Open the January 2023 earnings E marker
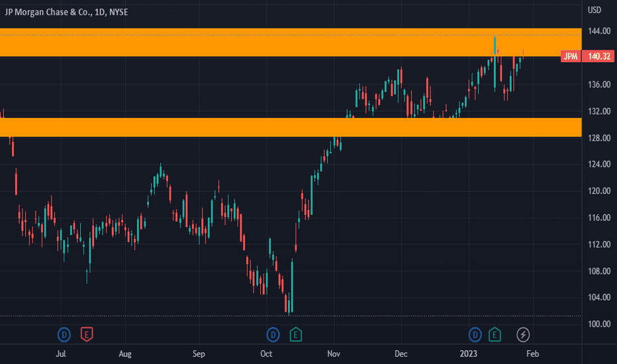Viewport: 617px width, 364px height. pyautogui.click(x=495, y=335)
